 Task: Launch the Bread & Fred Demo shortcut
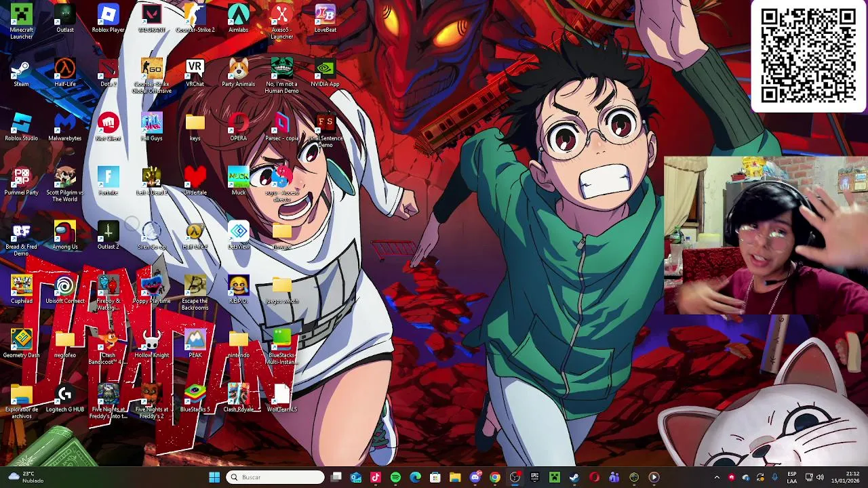(21, 239)
